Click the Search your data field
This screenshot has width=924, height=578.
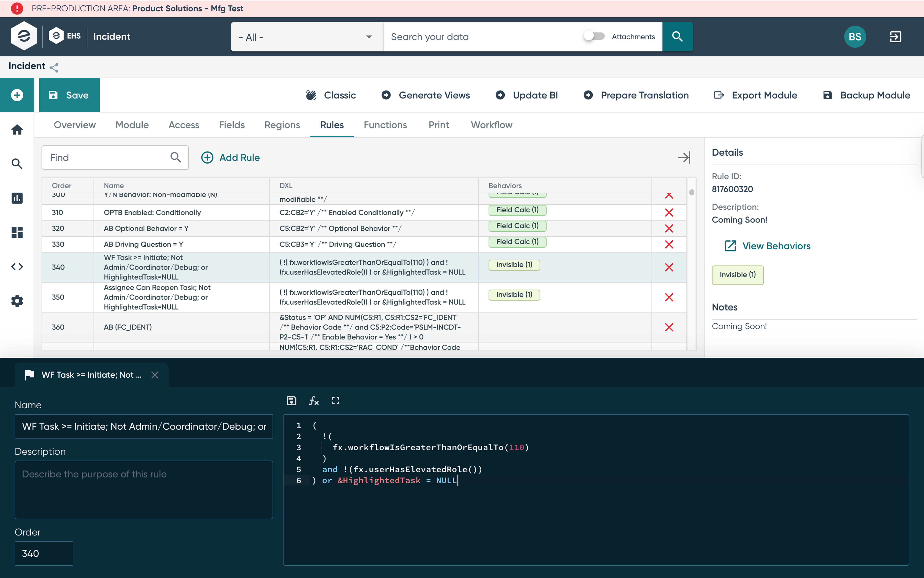pyautogui.click(x=483, y=37)
